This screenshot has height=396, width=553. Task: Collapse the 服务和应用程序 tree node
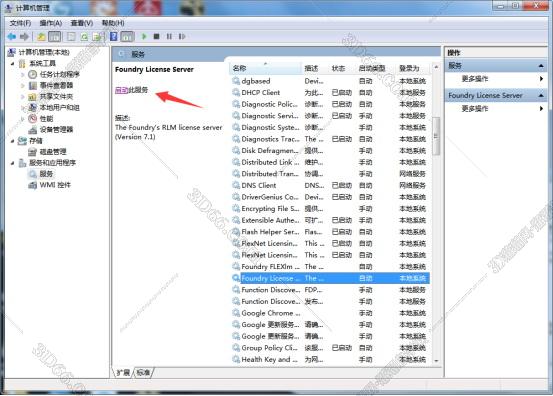(13, 163)
